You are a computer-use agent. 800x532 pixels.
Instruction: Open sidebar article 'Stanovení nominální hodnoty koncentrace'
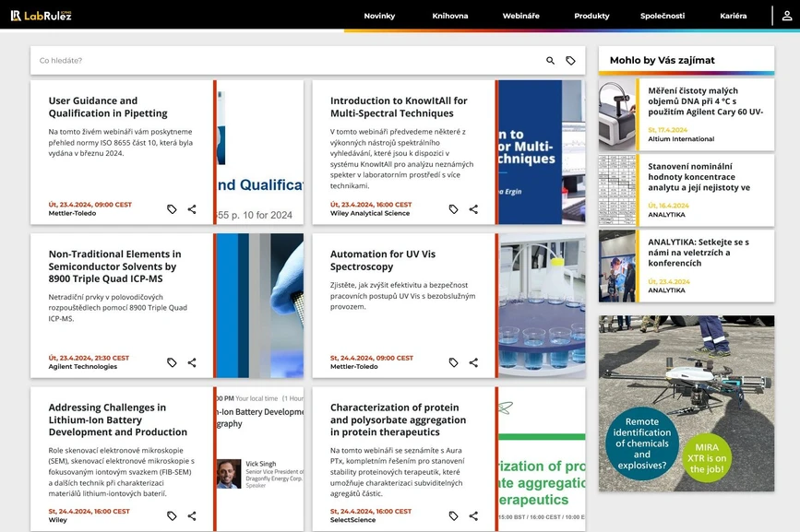699,177
